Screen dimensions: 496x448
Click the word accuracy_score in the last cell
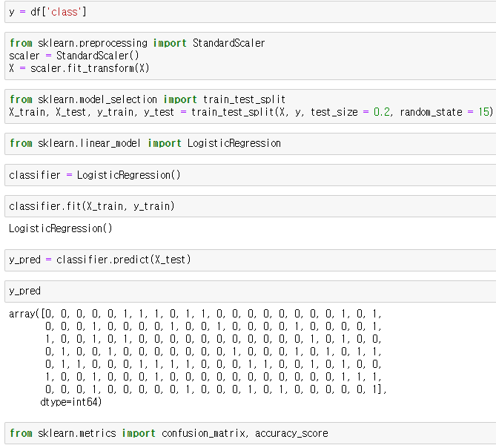coord(291,433)
